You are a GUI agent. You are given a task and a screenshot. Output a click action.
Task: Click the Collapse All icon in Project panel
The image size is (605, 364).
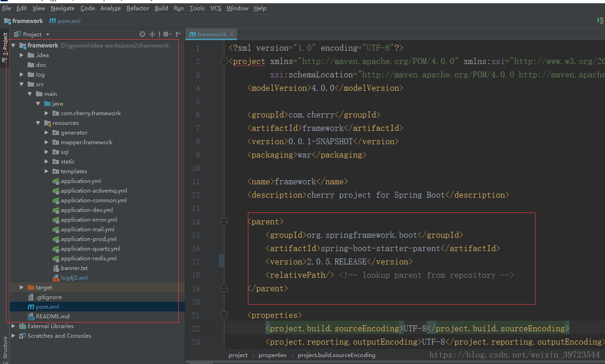(152, 34)
